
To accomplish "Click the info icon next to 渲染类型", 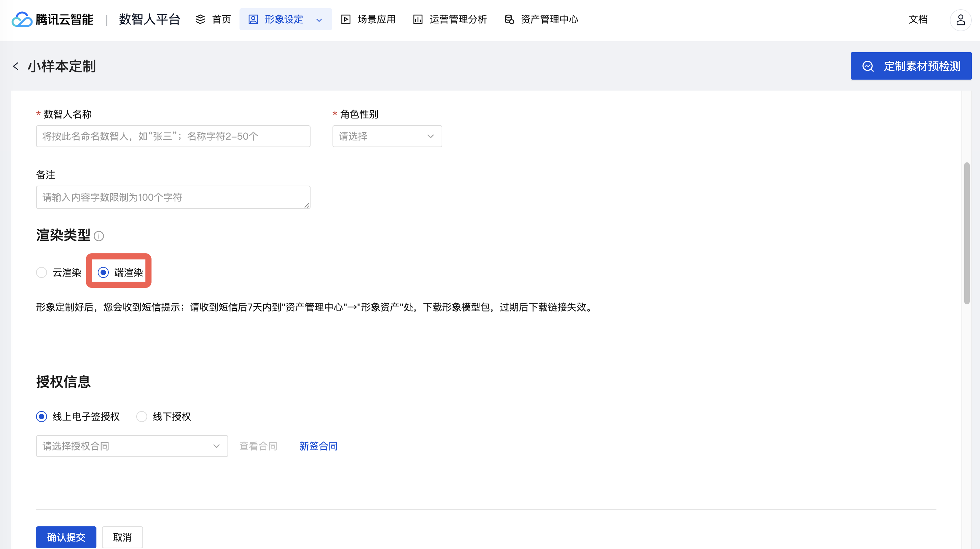I will click(x=99, y=236).
